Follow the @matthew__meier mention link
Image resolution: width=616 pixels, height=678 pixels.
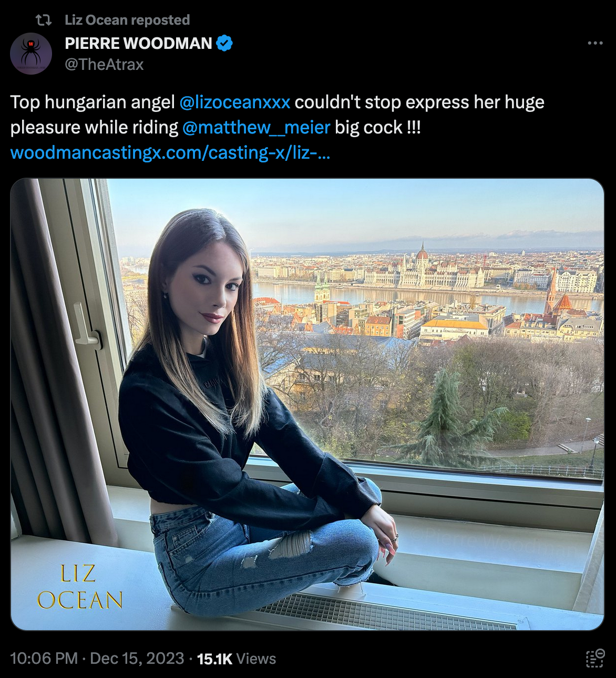(256, 127)
